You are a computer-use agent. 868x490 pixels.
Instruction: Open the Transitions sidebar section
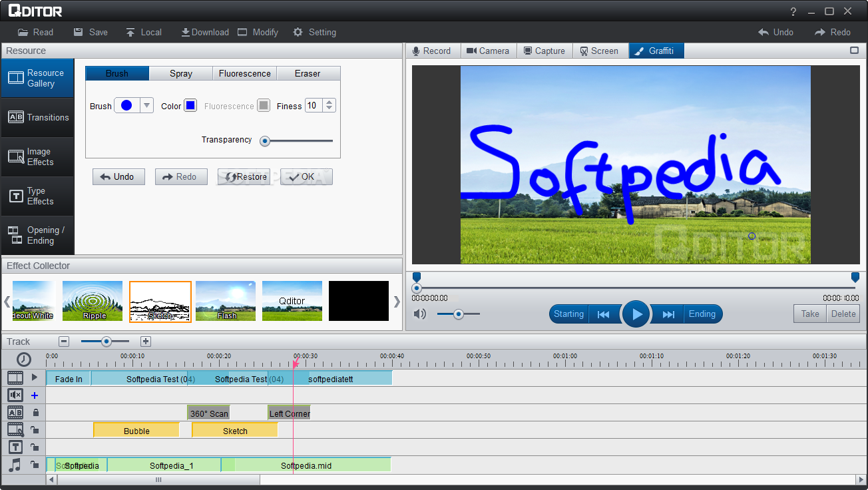[37, 117]
